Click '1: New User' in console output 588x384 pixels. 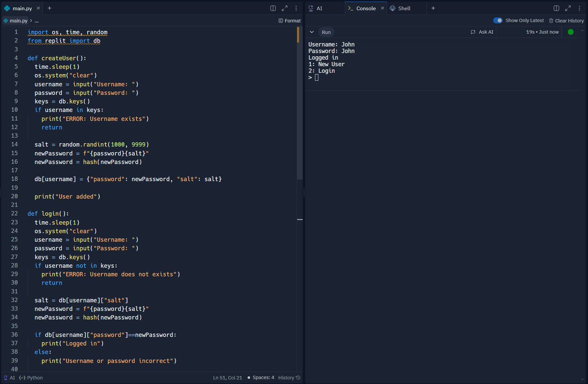326,64
